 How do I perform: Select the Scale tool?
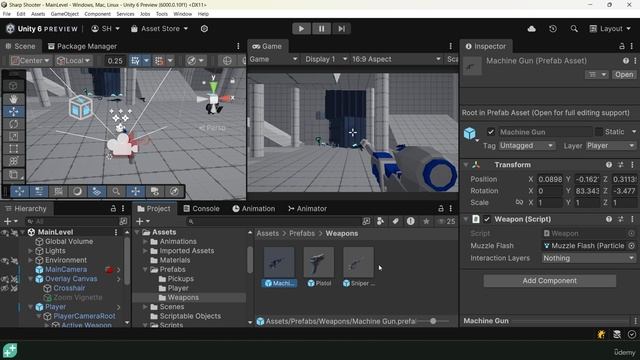pyautogui.click(x=13, y=136)
